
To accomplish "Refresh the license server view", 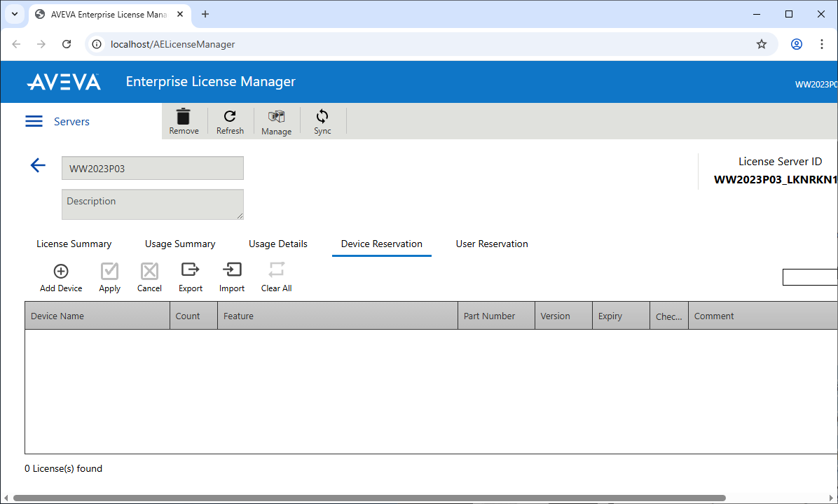I will tap(230, 122).
